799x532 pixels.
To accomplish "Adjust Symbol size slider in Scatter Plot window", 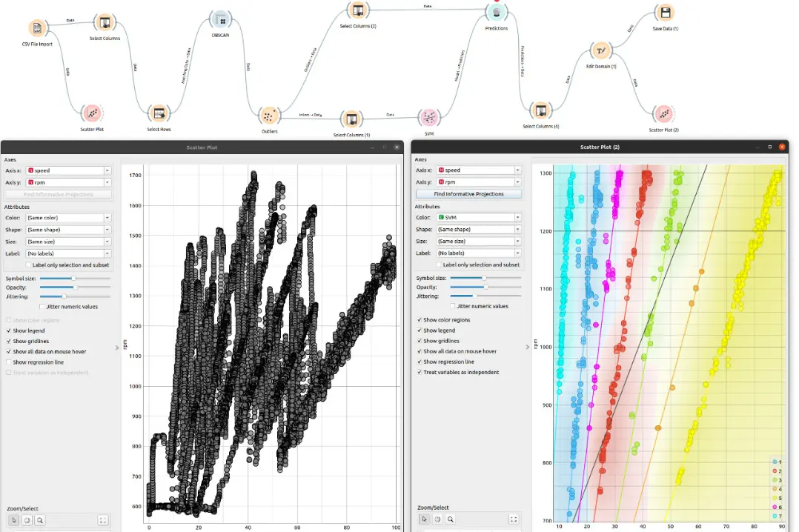I will (75, 279).
